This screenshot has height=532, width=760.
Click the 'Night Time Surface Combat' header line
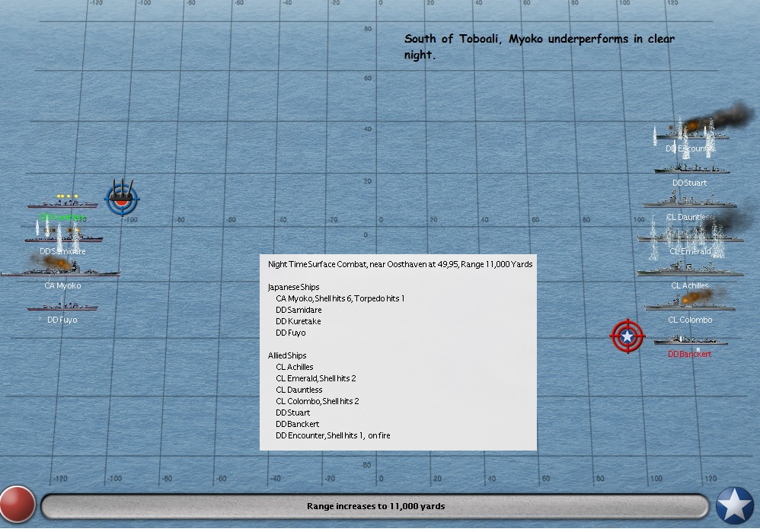(x=401, y=264)
